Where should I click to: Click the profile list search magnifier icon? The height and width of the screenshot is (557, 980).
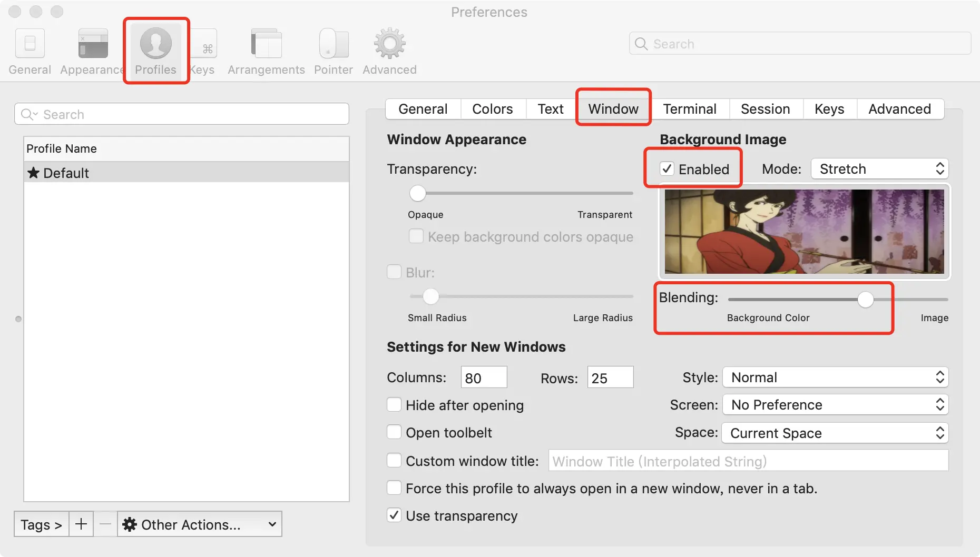click(x=28, y=114)
